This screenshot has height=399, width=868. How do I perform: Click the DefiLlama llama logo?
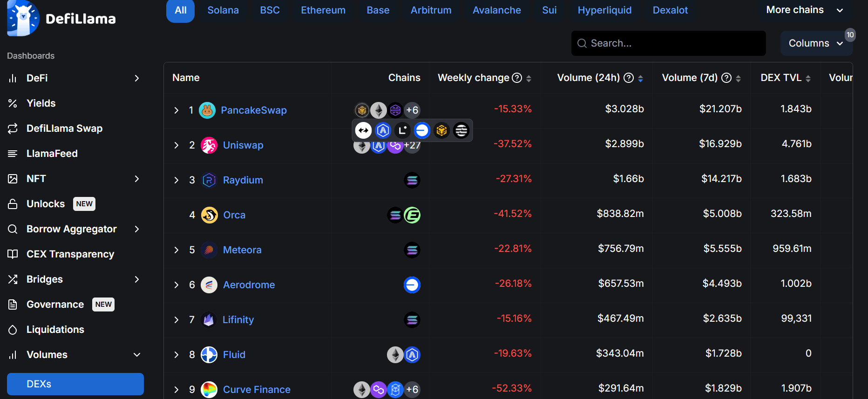23,19
